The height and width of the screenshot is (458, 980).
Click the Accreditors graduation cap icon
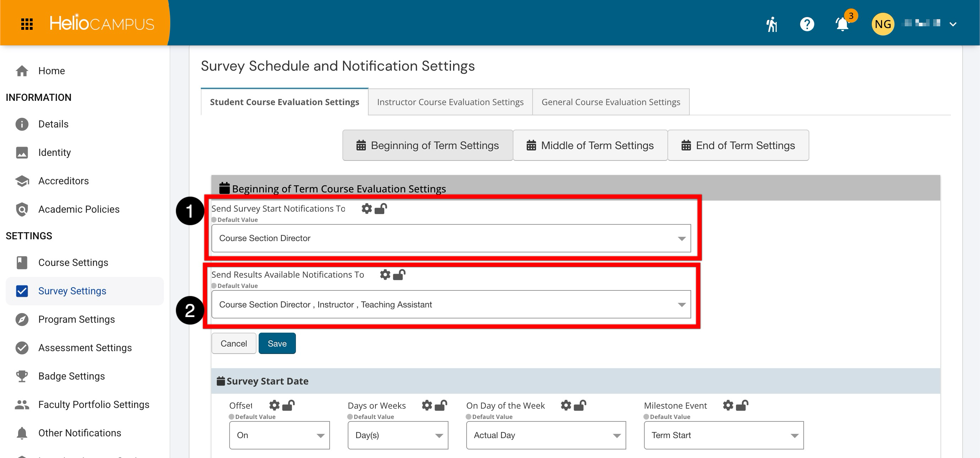tap(22, 181)
